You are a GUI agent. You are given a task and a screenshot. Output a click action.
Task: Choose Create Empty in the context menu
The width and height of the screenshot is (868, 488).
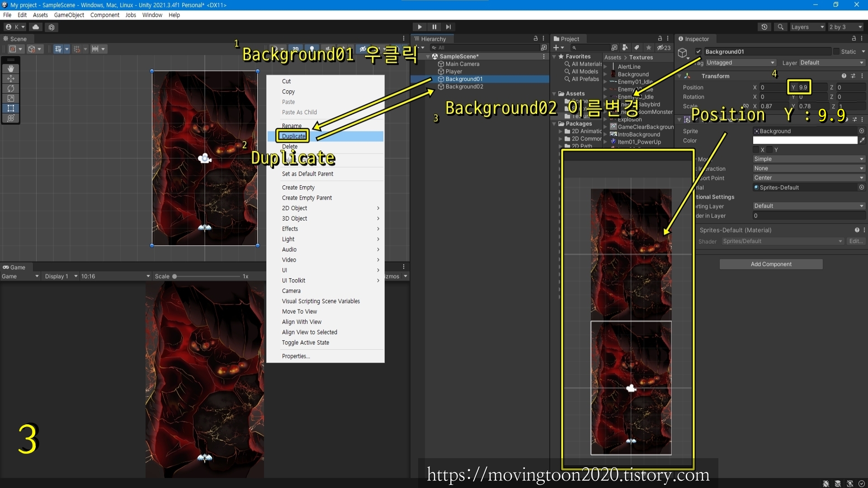point(325,188)
